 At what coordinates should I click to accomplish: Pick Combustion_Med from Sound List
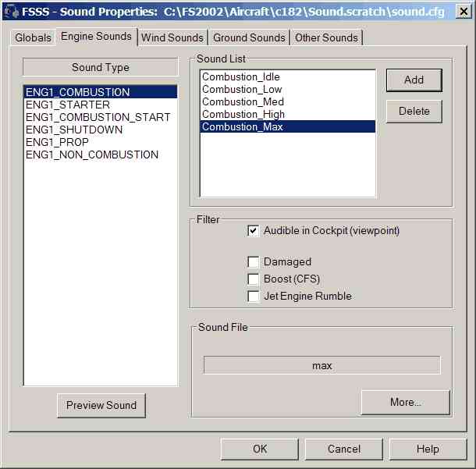[x=287, y=101]
